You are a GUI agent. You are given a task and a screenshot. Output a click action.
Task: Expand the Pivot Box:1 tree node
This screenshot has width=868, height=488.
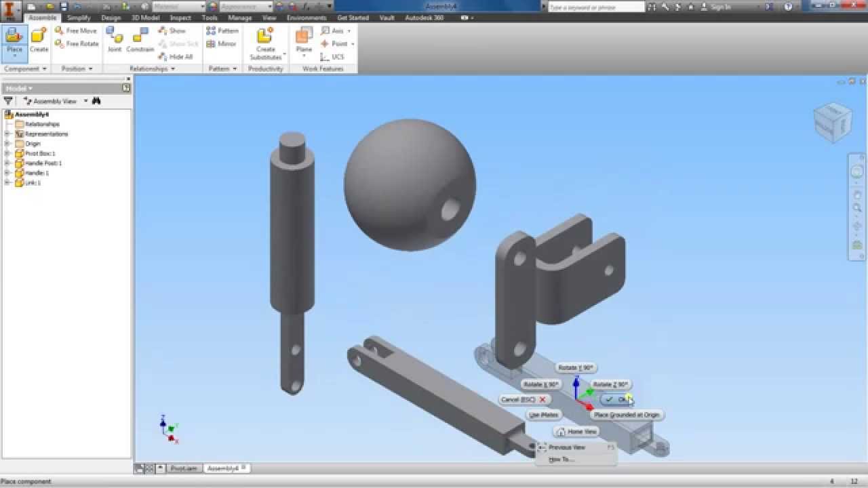click(7, 153)
